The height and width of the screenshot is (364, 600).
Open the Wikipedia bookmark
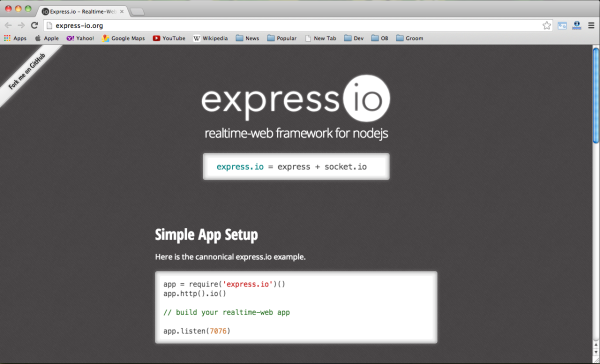210,38
